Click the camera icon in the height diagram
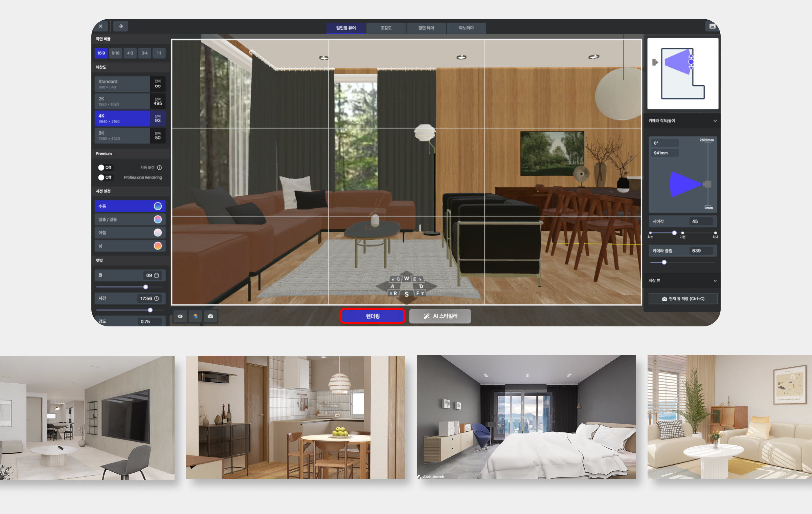Screen dimensions: 812x514 tap(707, 184)
